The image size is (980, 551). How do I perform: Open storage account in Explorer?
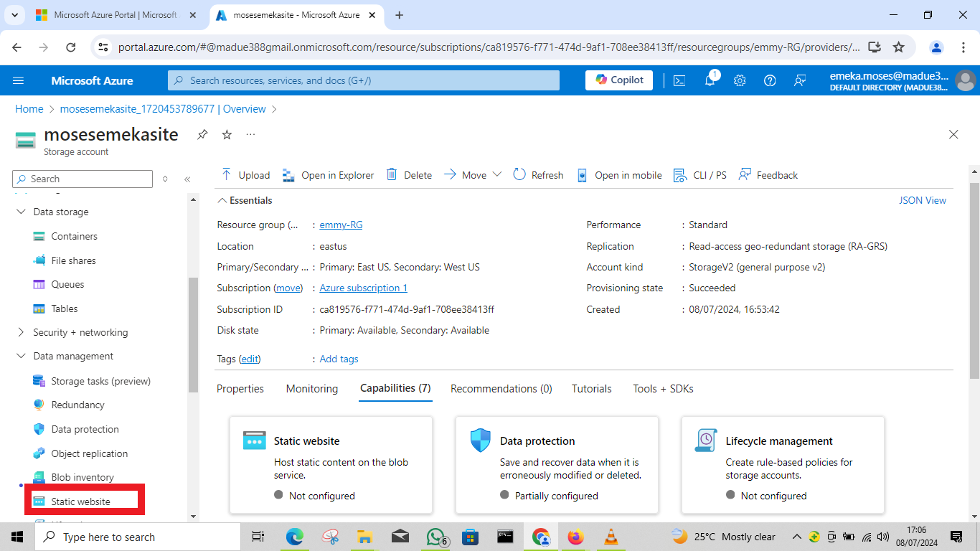(328, 175)
